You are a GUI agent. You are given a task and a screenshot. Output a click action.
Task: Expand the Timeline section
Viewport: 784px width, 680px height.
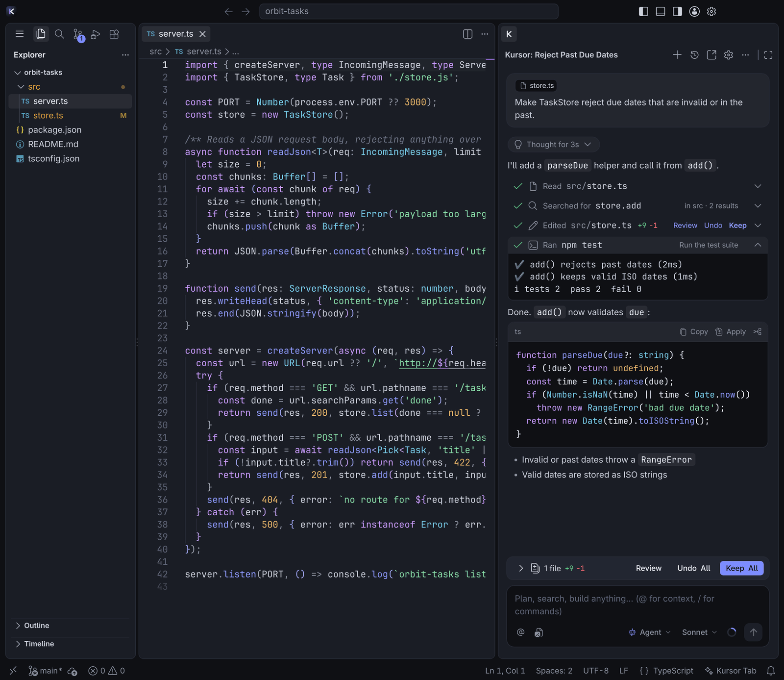[71, 644]
